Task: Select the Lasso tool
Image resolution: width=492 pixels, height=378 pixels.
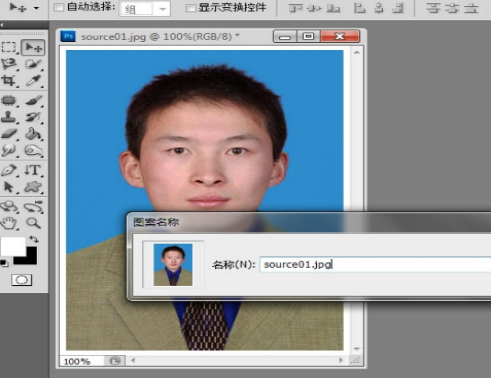Action: pos(9,64)
